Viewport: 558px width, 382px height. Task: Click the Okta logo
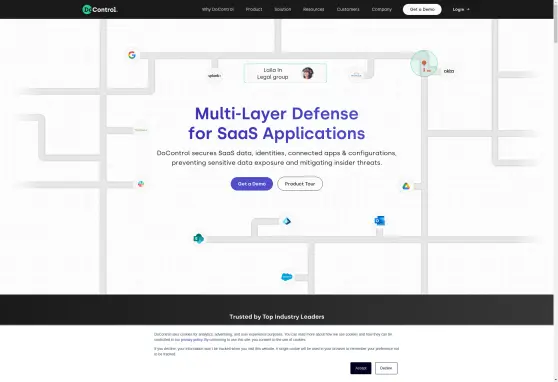(x=449, y=71)
